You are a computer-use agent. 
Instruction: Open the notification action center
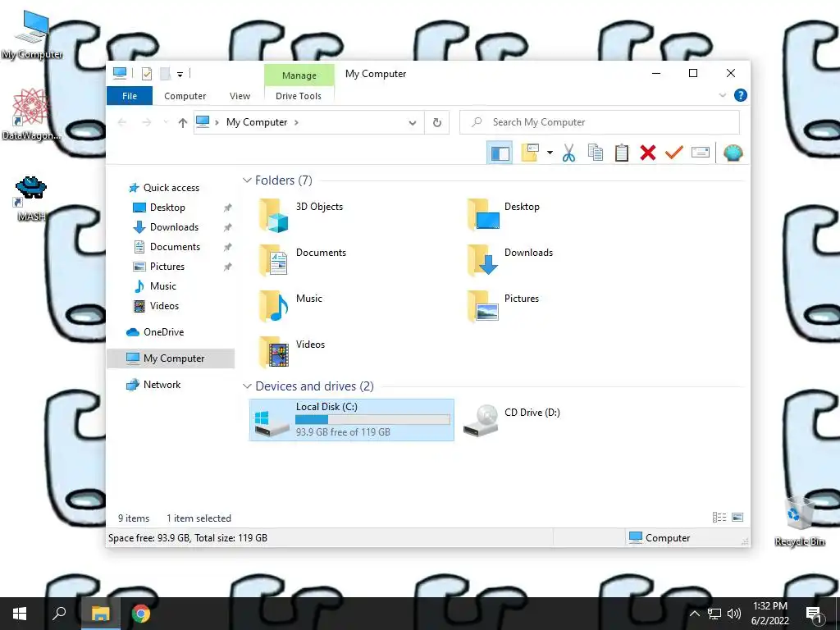[x=814, y=615]
